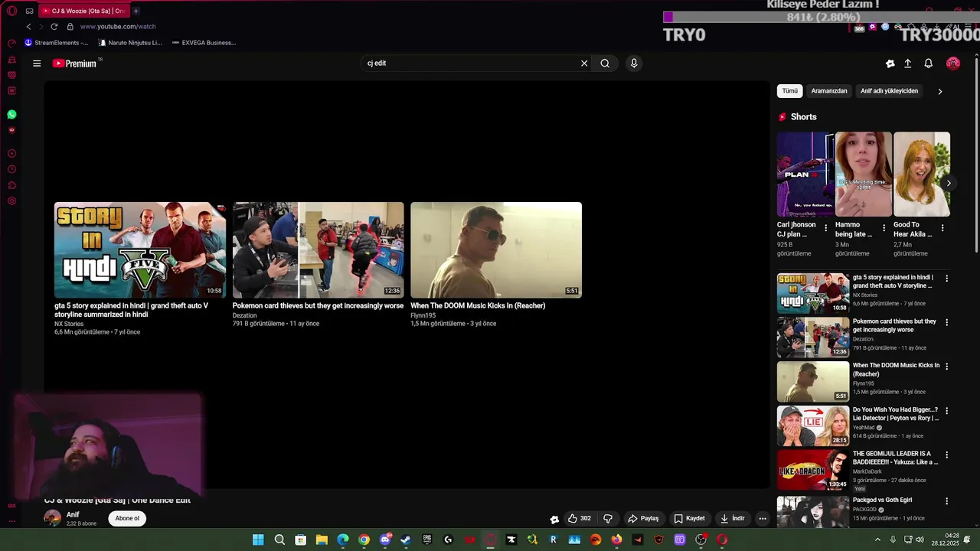The width and height of the screenshot is (980, 551).
Task: Open options for 'Do You Wish You Had Bigger' video
Action: 946,411
